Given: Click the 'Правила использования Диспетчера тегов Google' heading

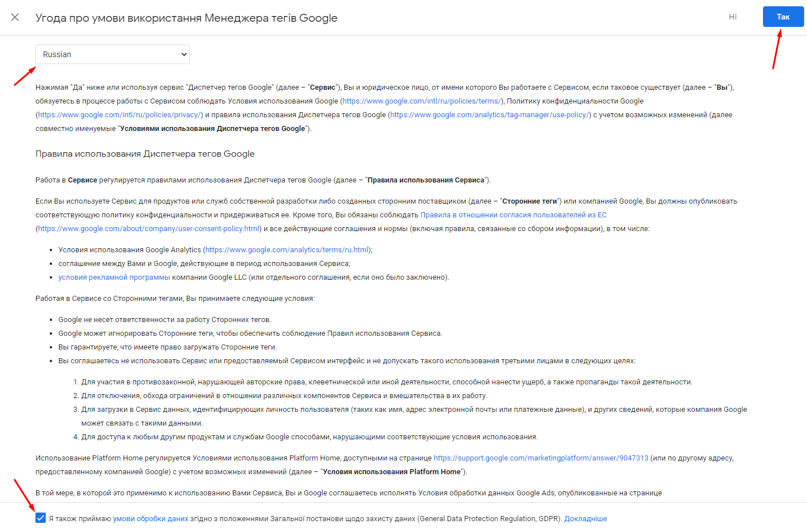Looking at the screenshot, I should click(x=145, y=154).
